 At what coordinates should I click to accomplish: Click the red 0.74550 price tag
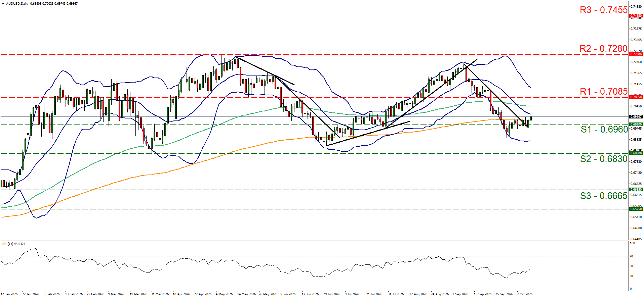pos(636,16)
